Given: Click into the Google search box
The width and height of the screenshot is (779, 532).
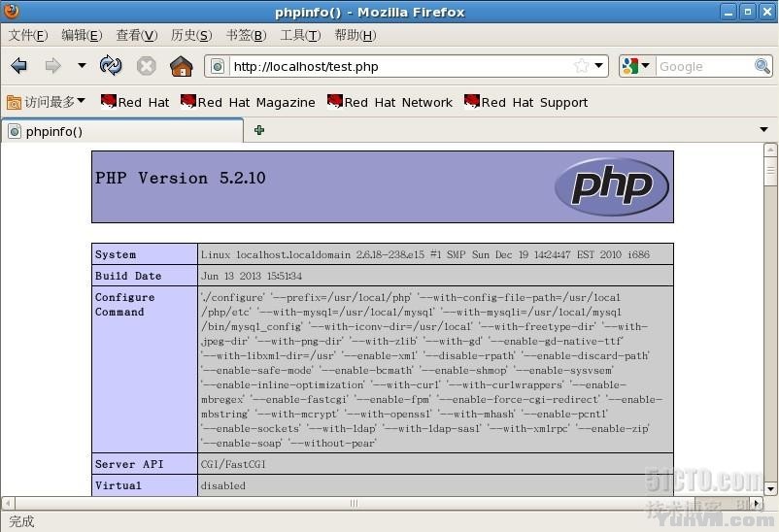Looking at the screenshot, I should (x=704, y=66).
